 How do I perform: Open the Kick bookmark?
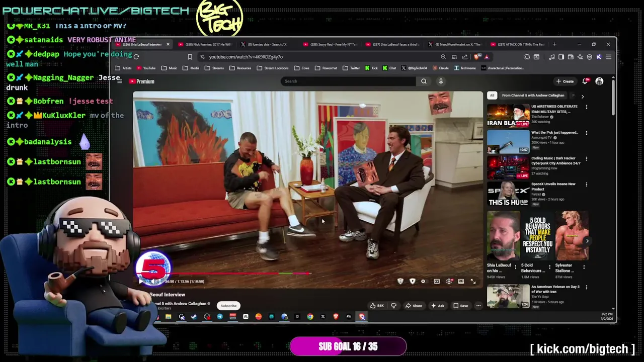point(371,68)
